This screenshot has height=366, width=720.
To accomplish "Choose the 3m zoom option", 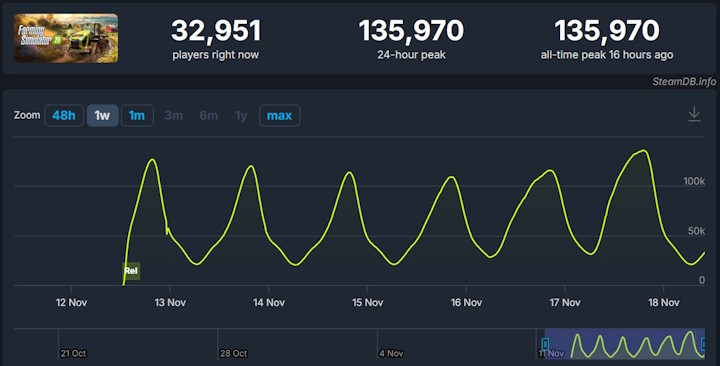I will click(x=174, y=115).
